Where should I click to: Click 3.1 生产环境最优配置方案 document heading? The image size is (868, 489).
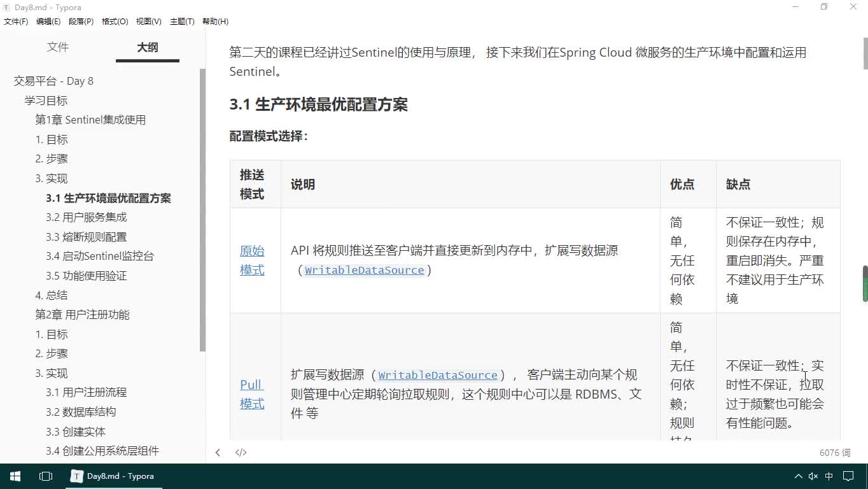click(318, 104)
